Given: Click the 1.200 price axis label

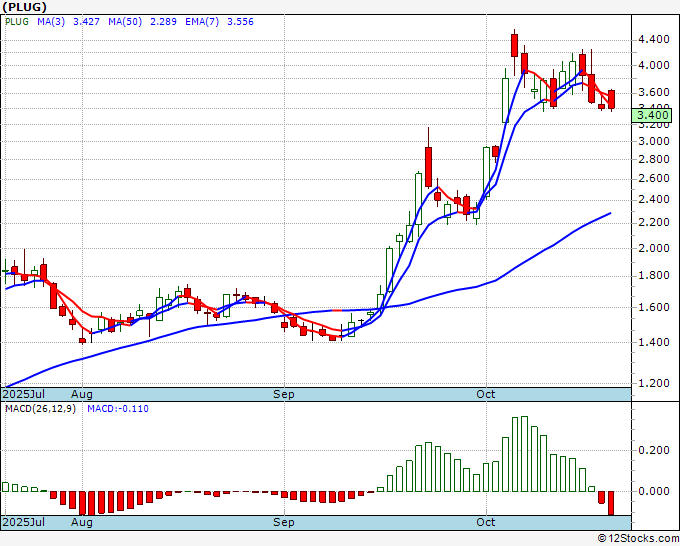Looking at the screenshot, I should [654, 383].
